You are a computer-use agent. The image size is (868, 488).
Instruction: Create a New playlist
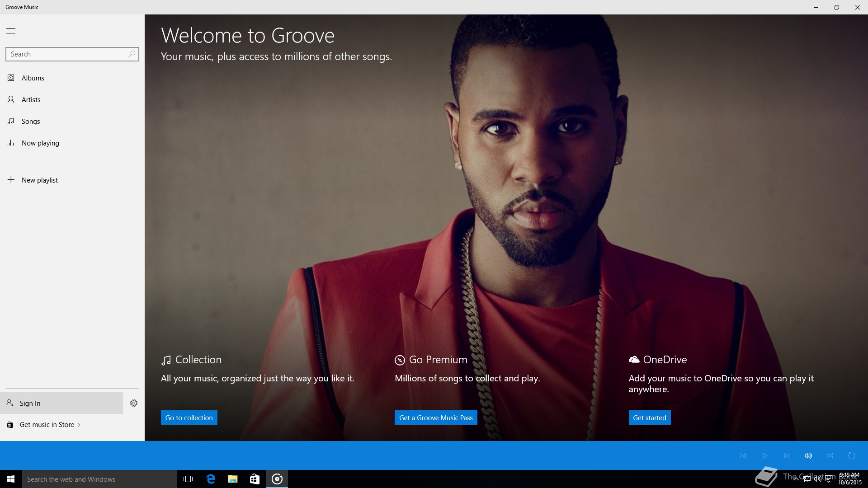[72, 180]
